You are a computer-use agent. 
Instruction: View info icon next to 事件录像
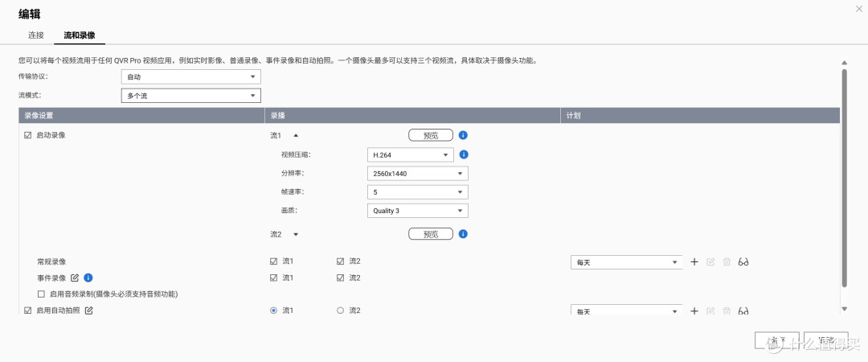coord(88,278)
